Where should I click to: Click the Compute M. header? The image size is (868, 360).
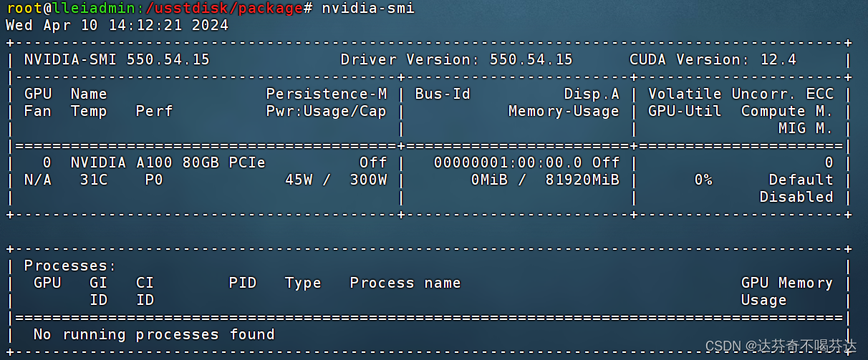pyautogui.click(x=787, y=111)
